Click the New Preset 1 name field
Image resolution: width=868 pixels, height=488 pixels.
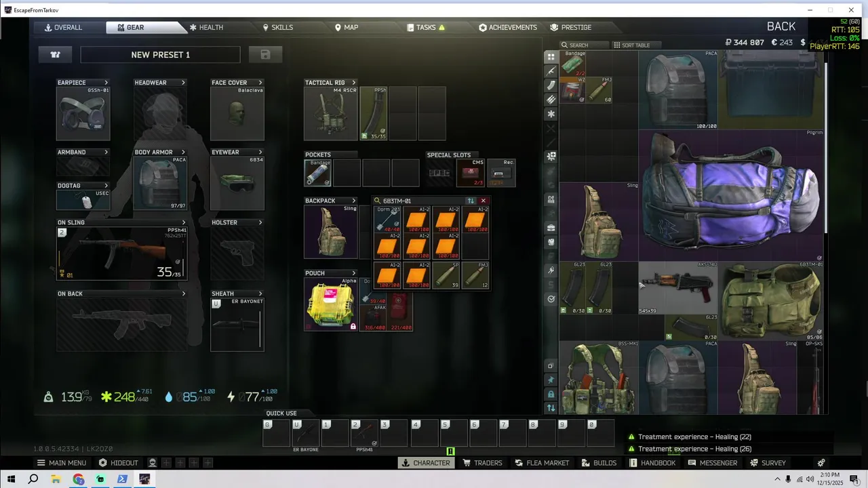160,55
